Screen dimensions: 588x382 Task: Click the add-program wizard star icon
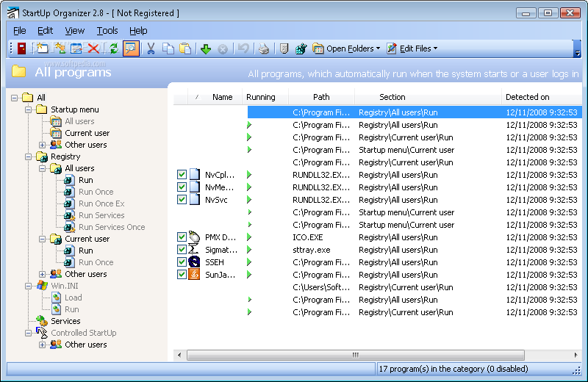pos(60,48)
